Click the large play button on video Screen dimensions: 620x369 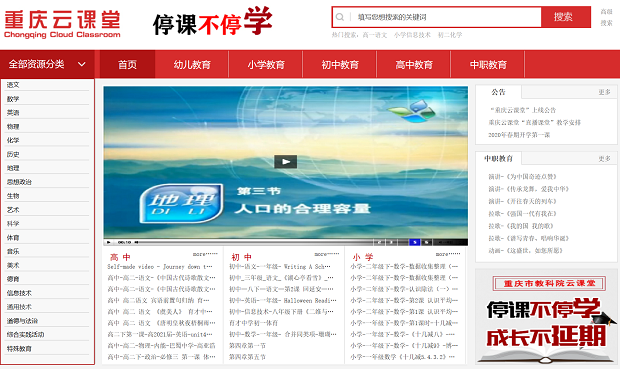[x=285, y=161]
